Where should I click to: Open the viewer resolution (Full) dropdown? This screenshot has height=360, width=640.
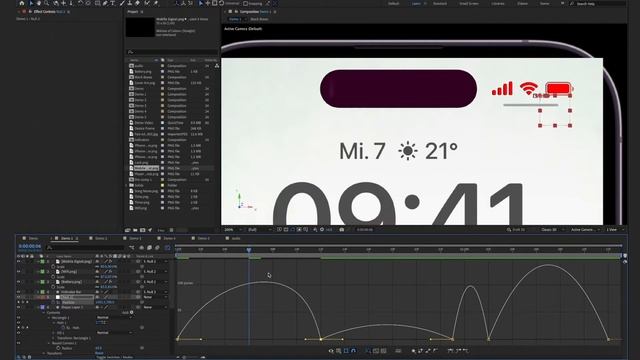(260, 230)
